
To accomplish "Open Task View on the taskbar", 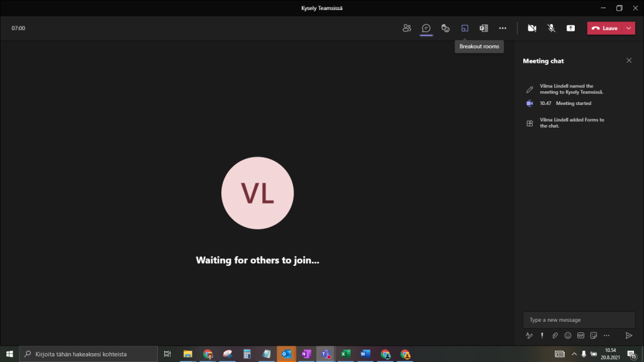I will click(167, 354).
